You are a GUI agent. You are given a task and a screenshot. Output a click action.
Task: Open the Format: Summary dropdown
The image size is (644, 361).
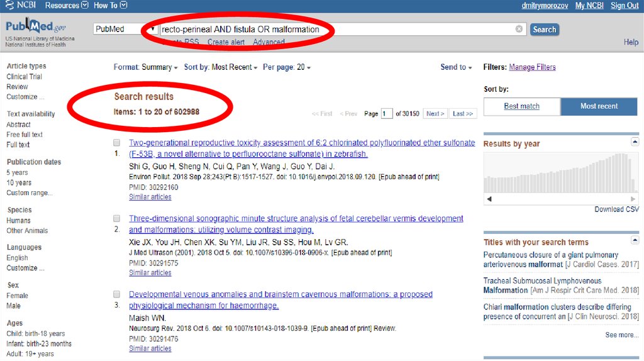coord(145,67)
